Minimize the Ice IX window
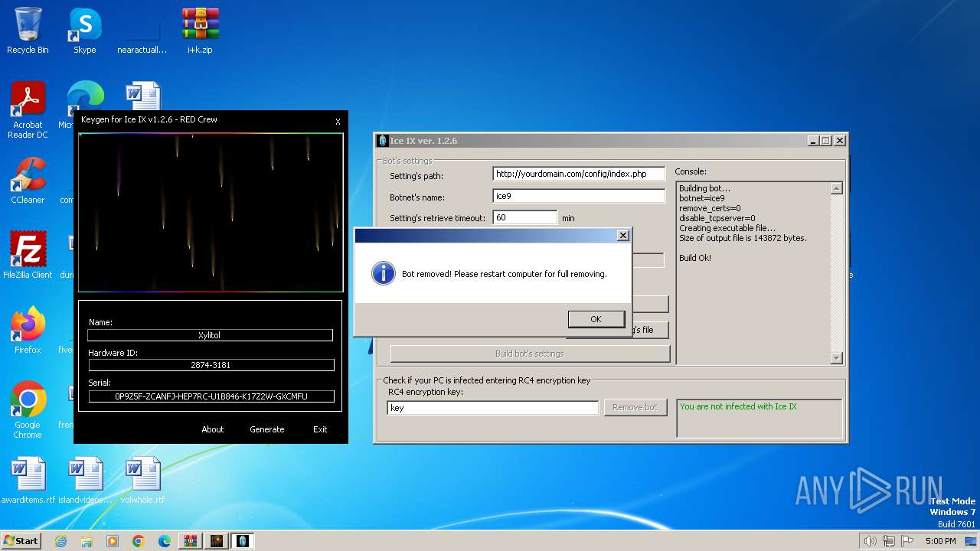980x551 pixels. (813, 141)
